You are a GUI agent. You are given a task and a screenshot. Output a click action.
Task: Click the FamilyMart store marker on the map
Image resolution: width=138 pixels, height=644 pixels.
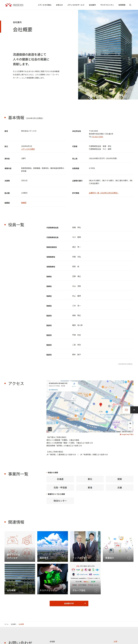tap(81, 414)
